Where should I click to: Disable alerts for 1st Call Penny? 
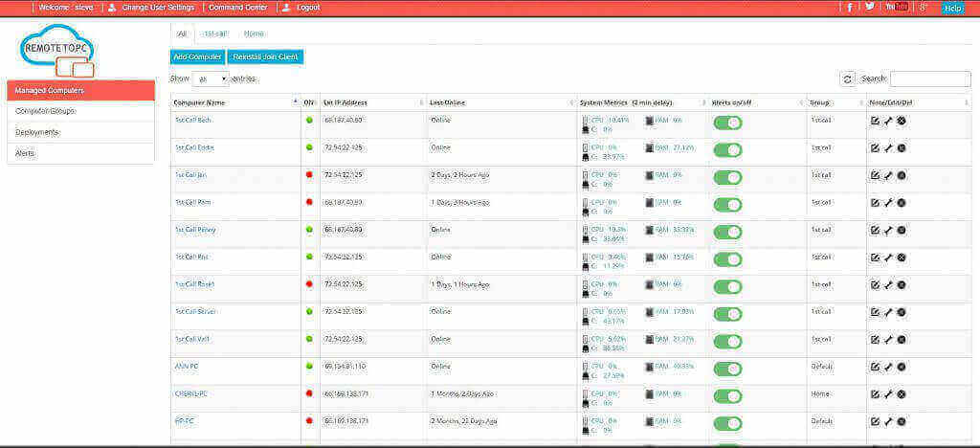click(x=727, y=232)
